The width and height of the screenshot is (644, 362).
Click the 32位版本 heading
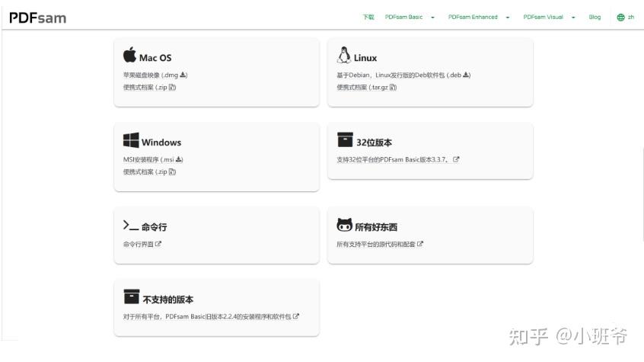[x=375, y=143]
